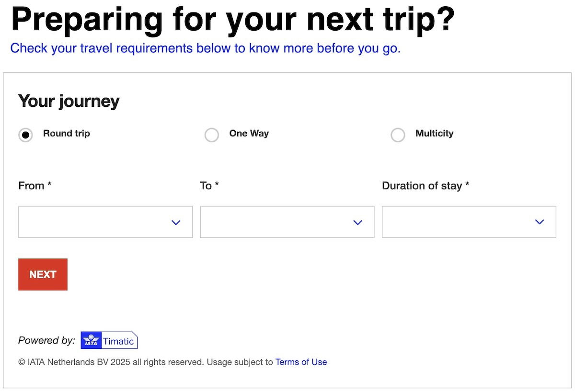The height and width of the screenshot is (392, 575).
Task: Click the chevron arrow in Duration dropdown
Action: (x=540, y=222)
